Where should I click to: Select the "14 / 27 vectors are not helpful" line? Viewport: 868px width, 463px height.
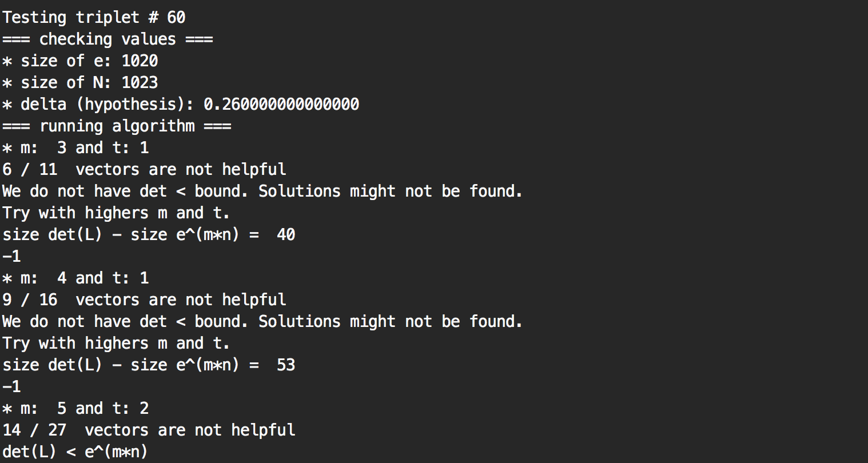(149, 430)
